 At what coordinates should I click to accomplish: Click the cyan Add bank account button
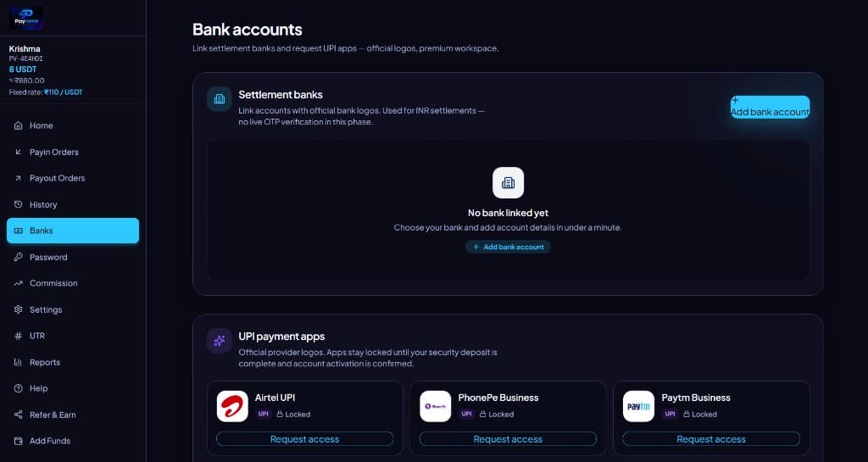(x=770, y=107)
